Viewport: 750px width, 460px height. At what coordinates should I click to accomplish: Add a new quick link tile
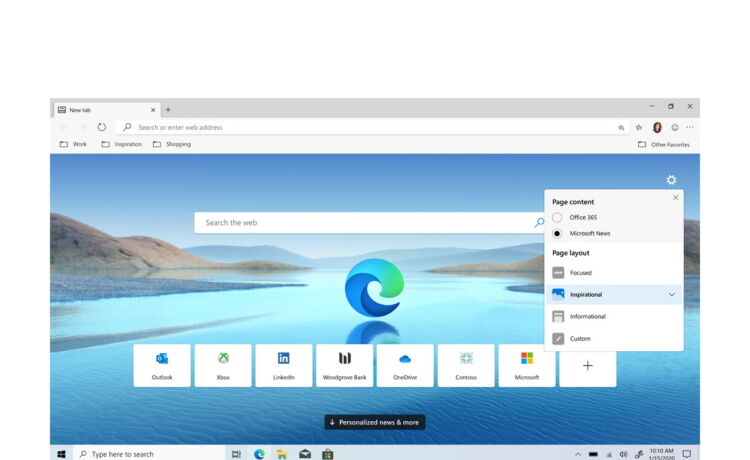click(x=588, y=366)
